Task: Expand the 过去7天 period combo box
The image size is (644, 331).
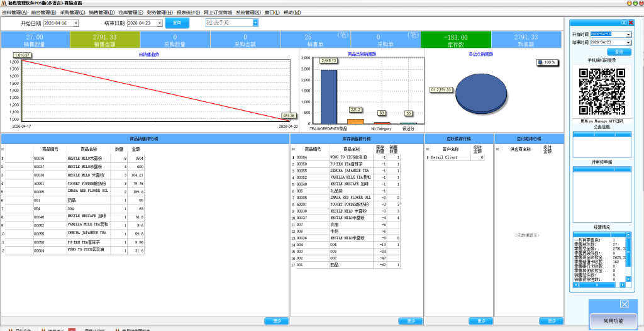Action: (x=255, y=23)
